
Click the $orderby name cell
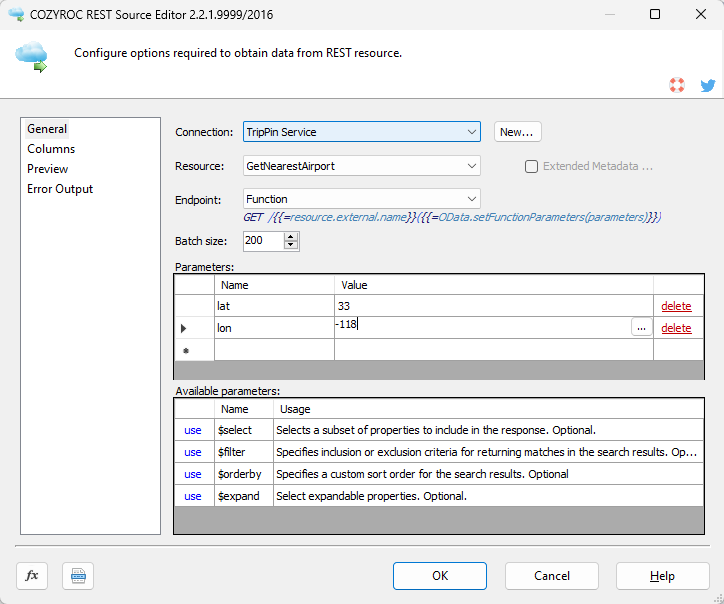click(x=244, y=474)
